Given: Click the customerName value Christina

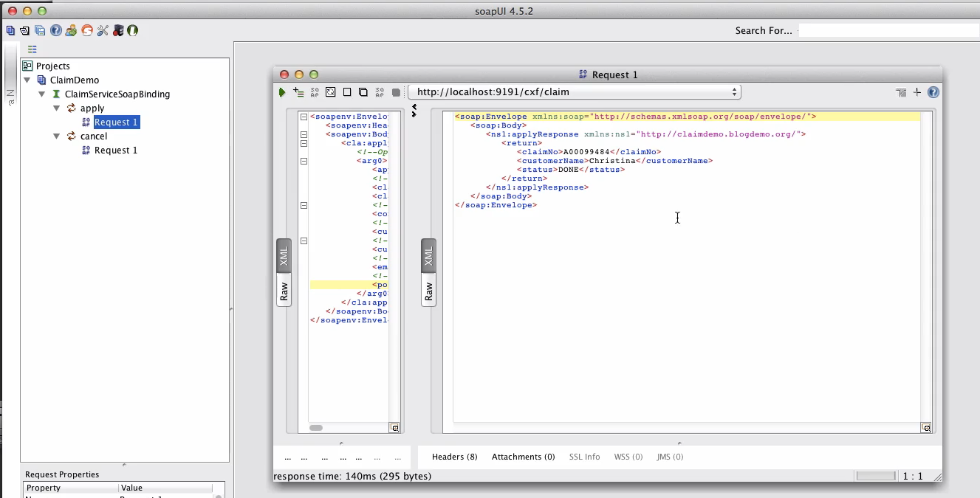Looking at the screenshot, I should [612, 161].
